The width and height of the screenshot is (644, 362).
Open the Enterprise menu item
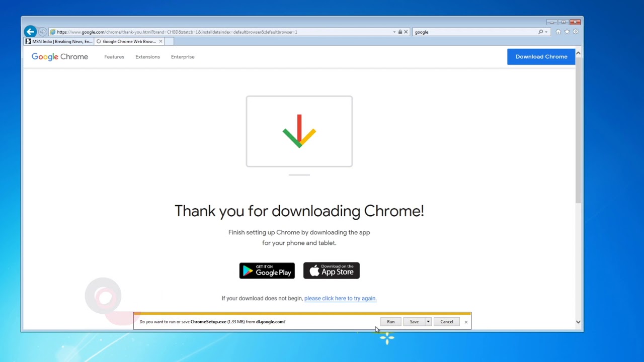(183, 57)
